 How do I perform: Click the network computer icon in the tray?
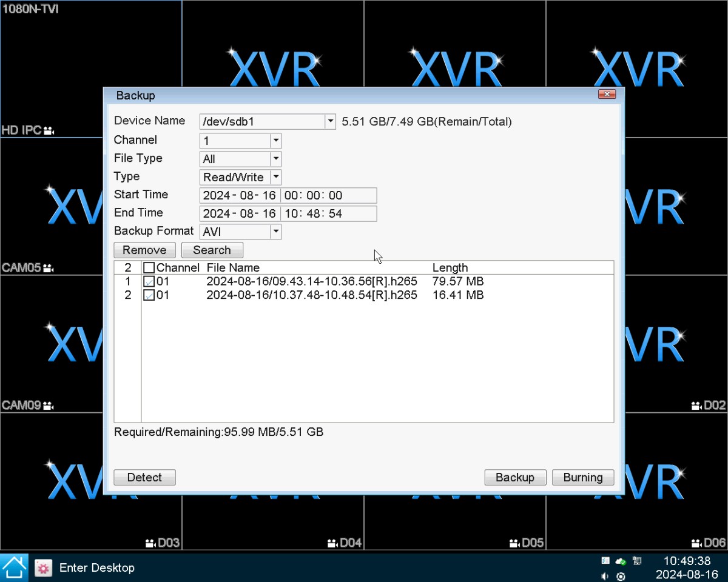(x=636, y=561)
